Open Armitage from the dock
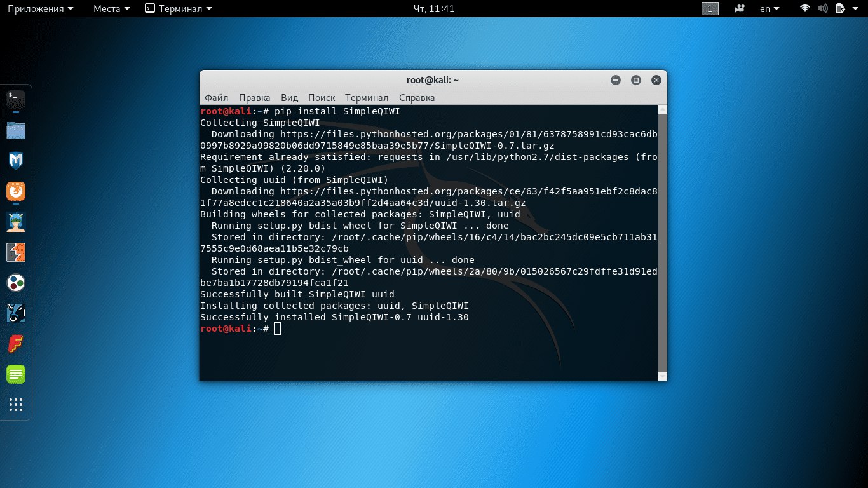Viewport: 868px width, 488px height. (16, 221)
